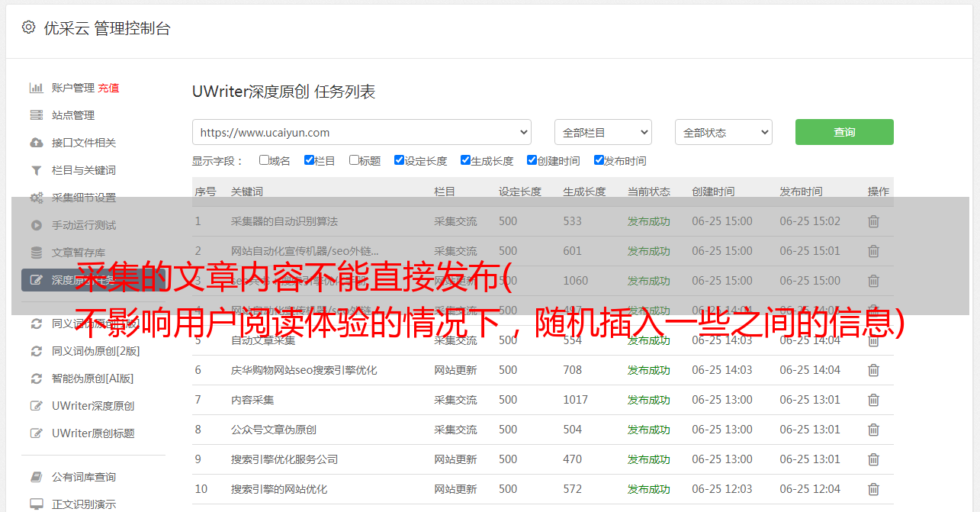Click the bar chart icon for 账户管理
Viewport: 980px width, 512px height.
pyautogui.click(x=36, y=88)
